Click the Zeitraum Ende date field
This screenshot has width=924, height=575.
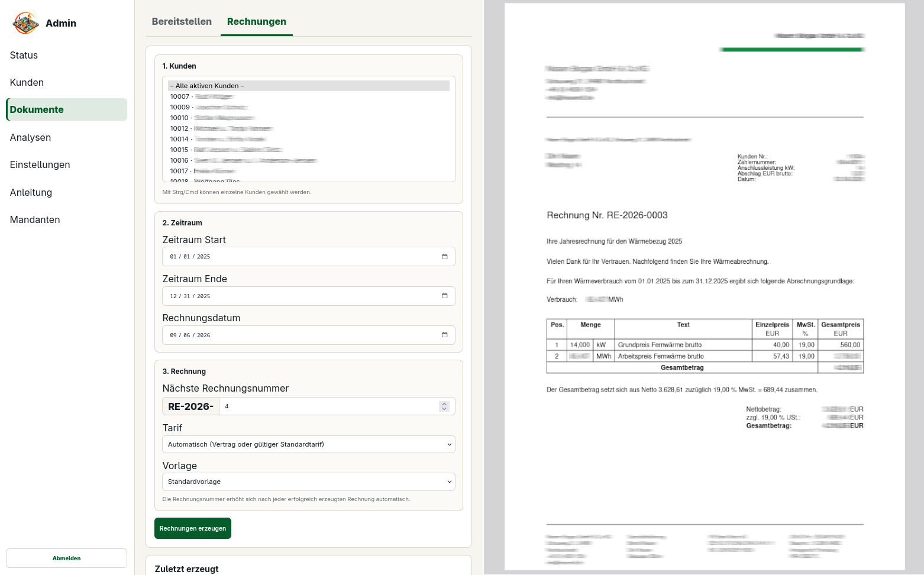309,296
